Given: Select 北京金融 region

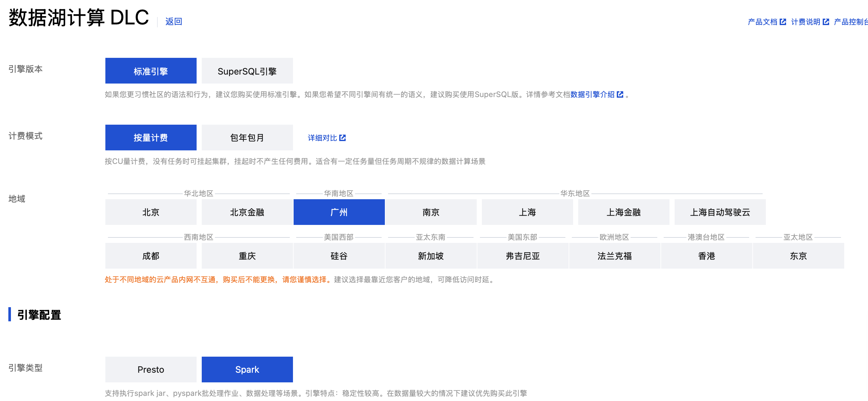Looking at the screenshot, I should tap(247, 212).
